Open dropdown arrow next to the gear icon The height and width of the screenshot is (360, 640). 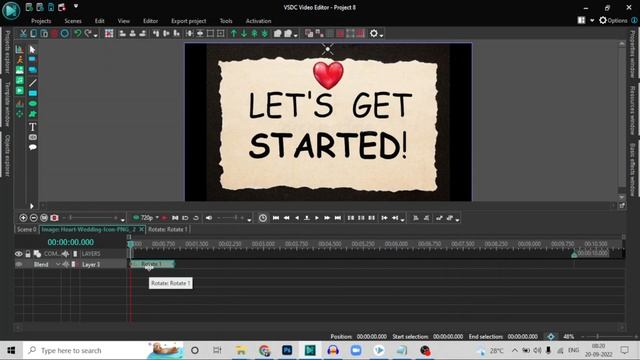pyautogui.click(x=381, y=35)
